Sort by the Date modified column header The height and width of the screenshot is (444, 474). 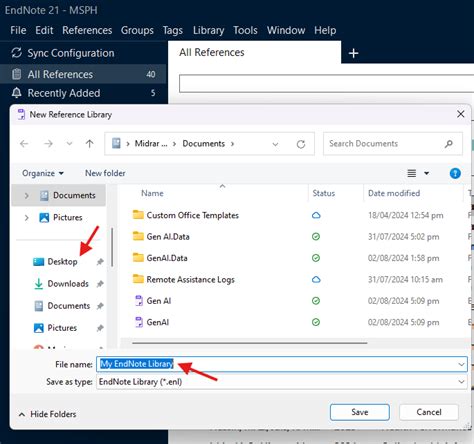[394, 193]
